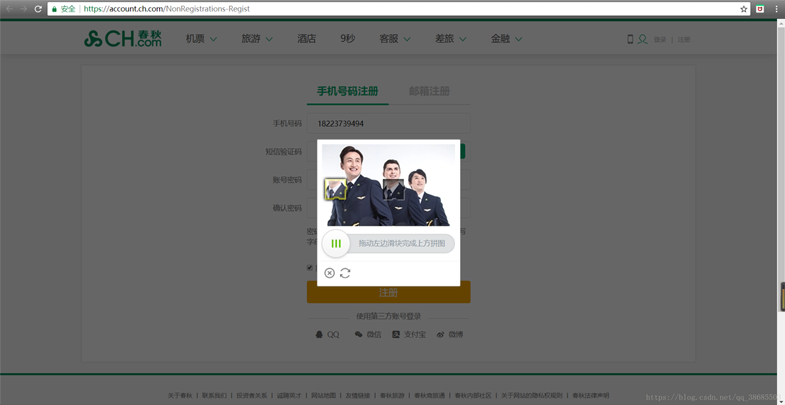Reload the page via browser refresh icon

pyautogui.click(x=38, y=9)
